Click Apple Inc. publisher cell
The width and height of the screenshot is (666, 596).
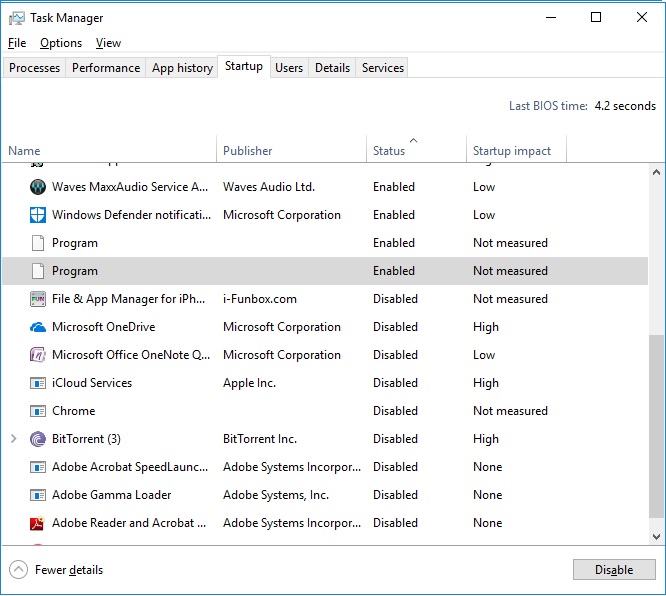click(249, 383)
